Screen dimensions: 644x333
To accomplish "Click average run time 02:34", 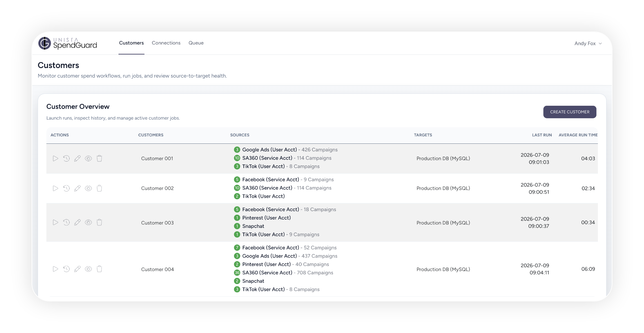I will pyautogui.click(x=588, y=188).
